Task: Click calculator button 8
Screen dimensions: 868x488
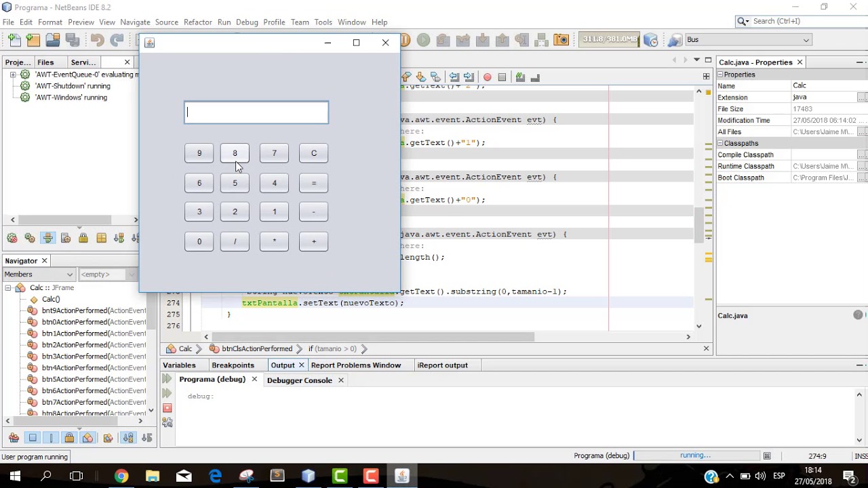Action: (x=235, y=153)
